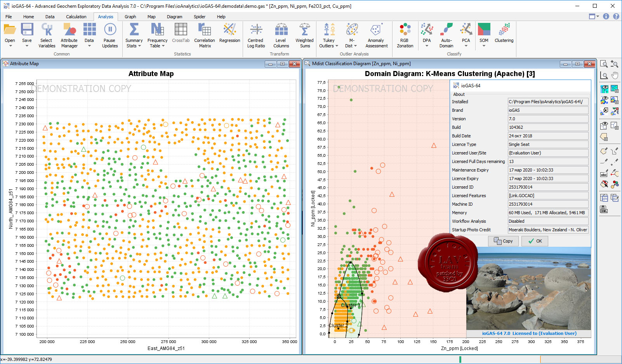The image size is (622, 364).
Task: Open the Correlation Matrix tool
Action: click(x=205, y=35)
